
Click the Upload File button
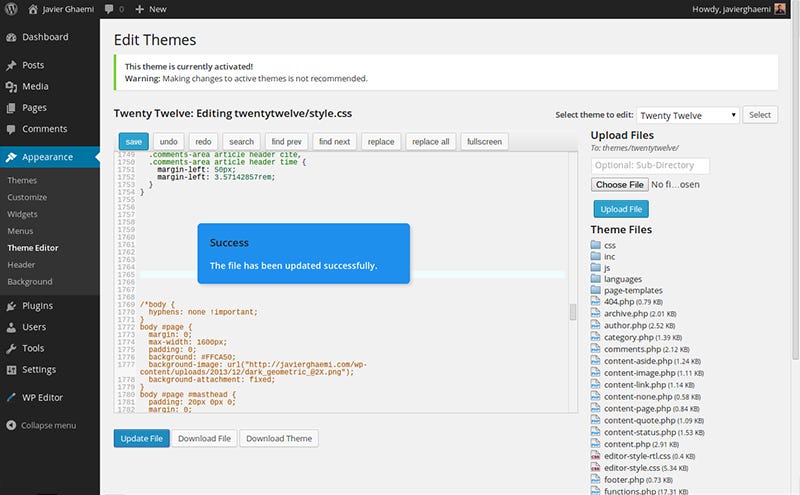click(x=621, y=209)
